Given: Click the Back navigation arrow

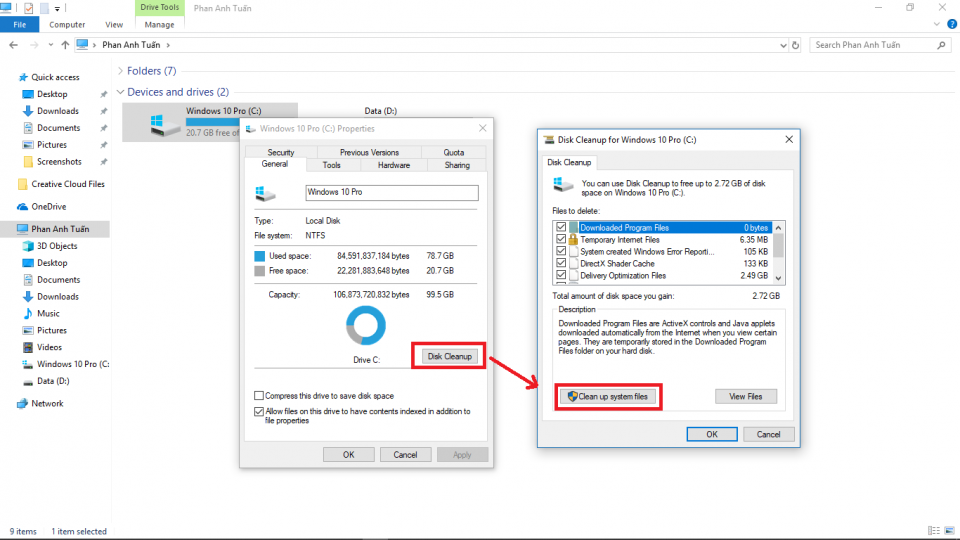Looking at the screenshot, I should click(13, 45).
